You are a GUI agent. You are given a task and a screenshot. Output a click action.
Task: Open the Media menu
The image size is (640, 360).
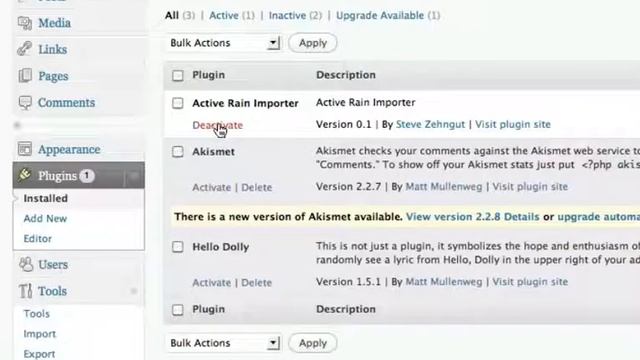coord(54,23)
